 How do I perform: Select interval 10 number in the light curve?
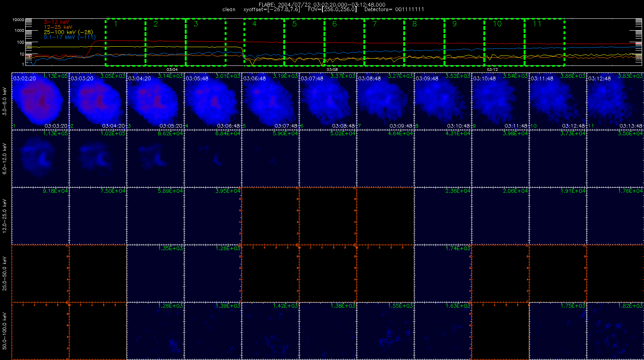pyautogui.click(x=497, y=24)
